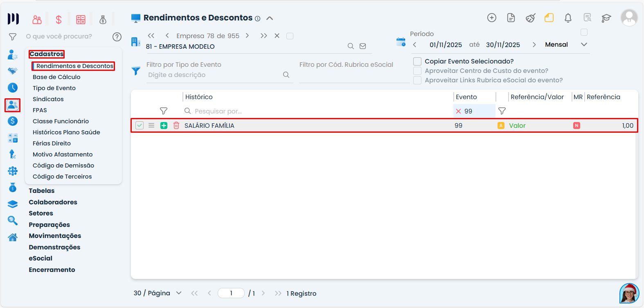This screenshot has width=644, height=308.
Task: Expand the Colaboradores menu section
Action: pos(53,202)
